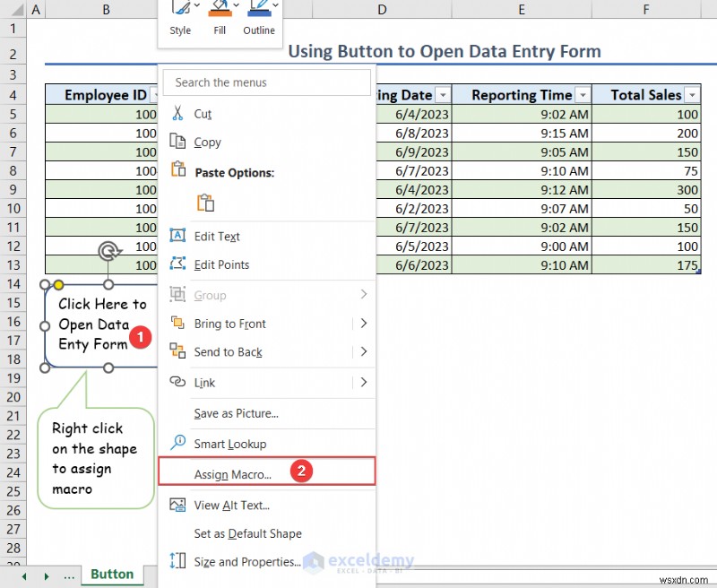Click cell with 9:15 AM
This screenshot has width=717, height=588.
click(522, 133)
